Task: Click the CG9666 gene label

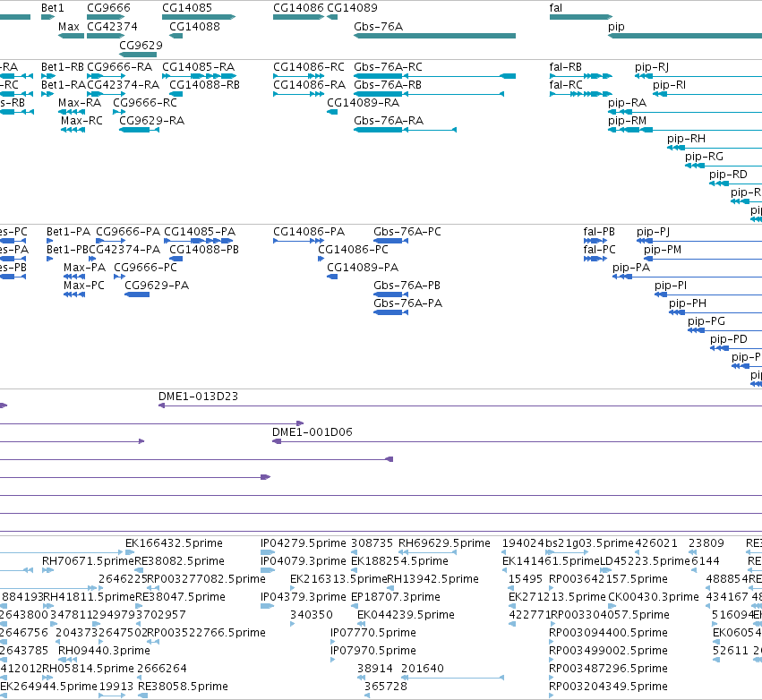Action: (109, 8)
